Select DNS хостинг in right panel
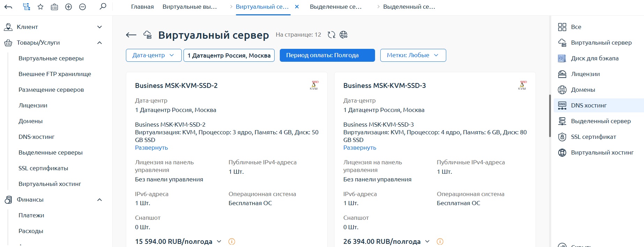 click(589, 105)
